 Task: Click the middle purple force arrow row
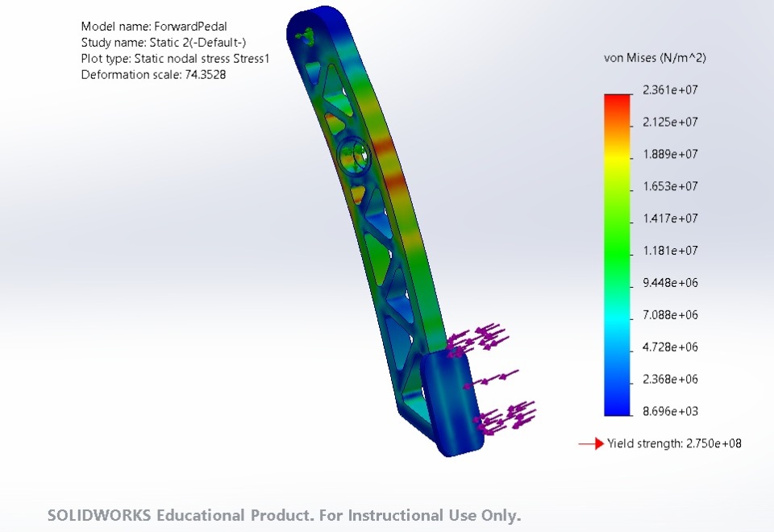pyautogui.click(x=491, y=379)
